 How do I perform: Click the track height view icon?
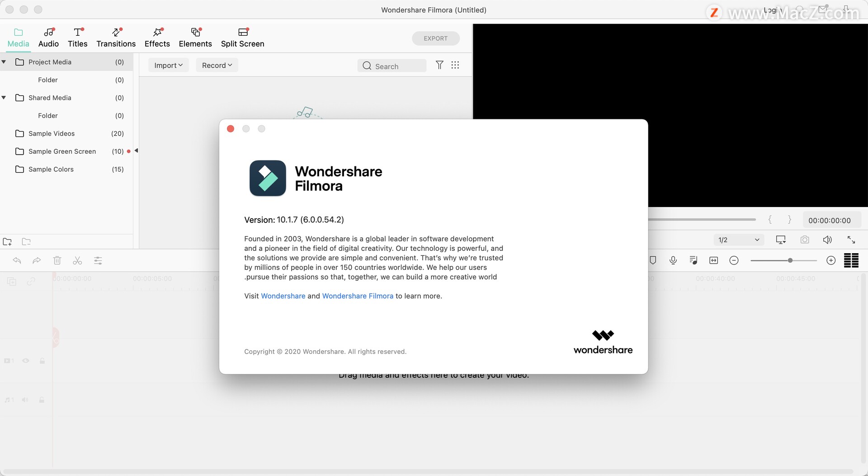[x=851, y=260]
